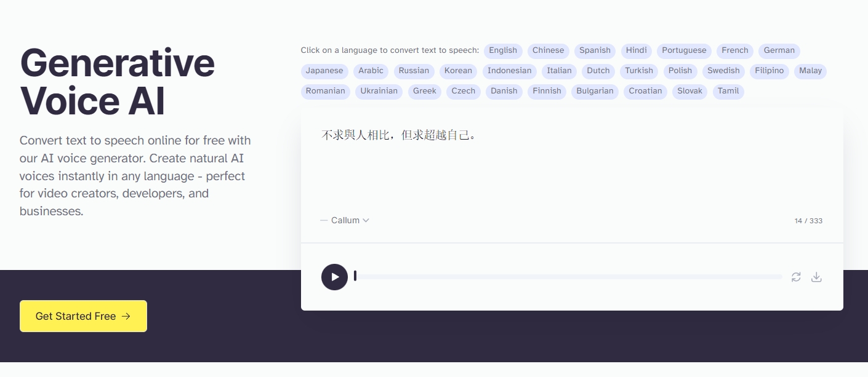Image resolution: width=868 pixels, height=377 pixels.
Task: Pick Arabic as the speech language
Action: (371, 71)
